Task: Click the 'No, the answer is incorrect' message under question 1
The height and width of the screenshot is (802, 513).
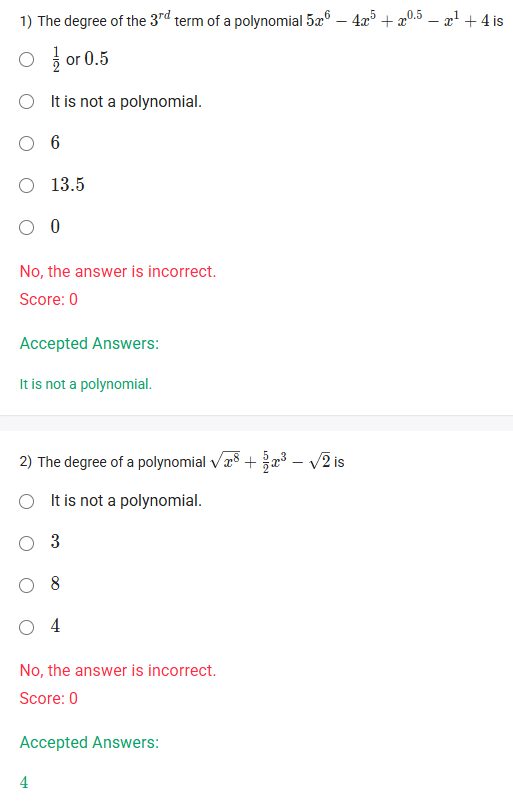Action: tap(118, 271)
